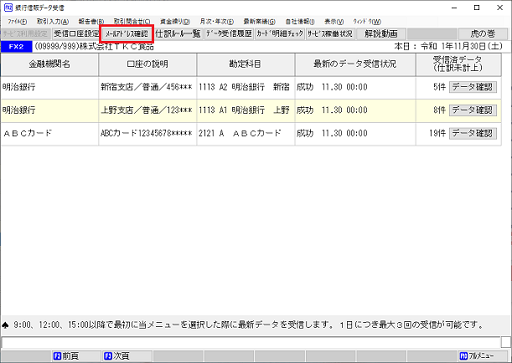
Task: Open the ファイル(F) menu
Action: [x=17, y=22]
